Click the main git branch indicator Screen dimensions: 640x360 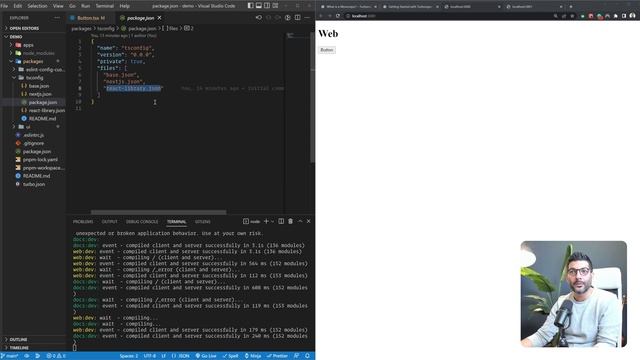click(10, 356)
